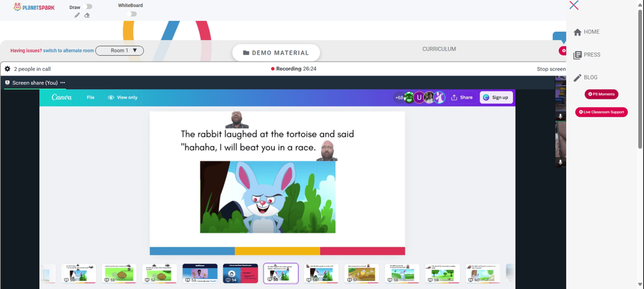This screenshot has height=289, width=644.
Task: Click the blue X close menu icon
Action: point(574,5)
